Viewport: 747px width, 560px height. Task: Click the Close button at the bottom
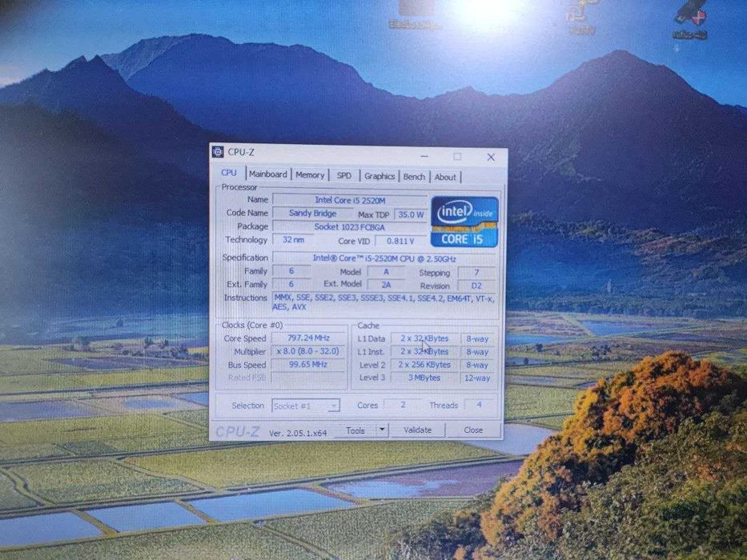[473, 430]
